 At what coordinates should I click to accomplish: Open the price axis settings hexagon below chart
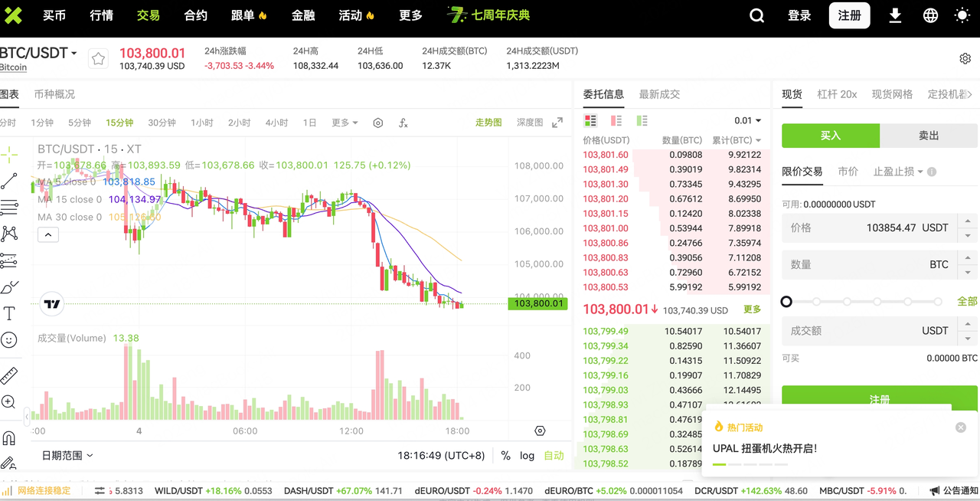point(540,431)
